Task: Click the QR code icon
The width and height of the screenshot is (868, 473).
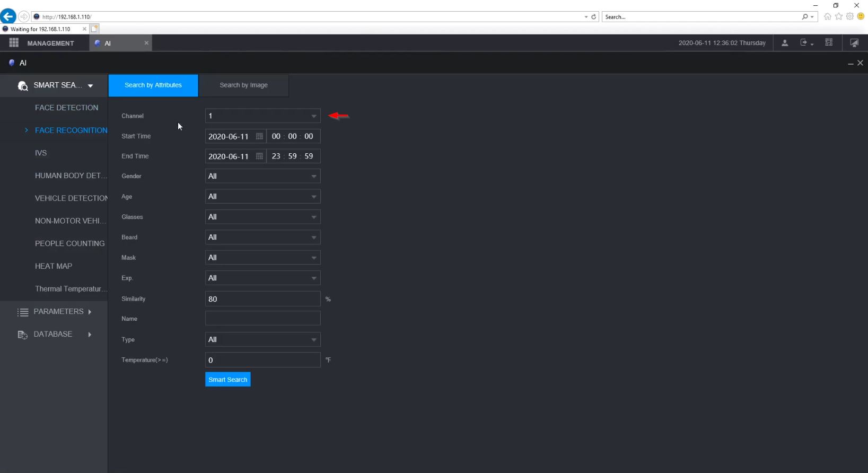Action: pyautogui.click(x=829, y=42)
